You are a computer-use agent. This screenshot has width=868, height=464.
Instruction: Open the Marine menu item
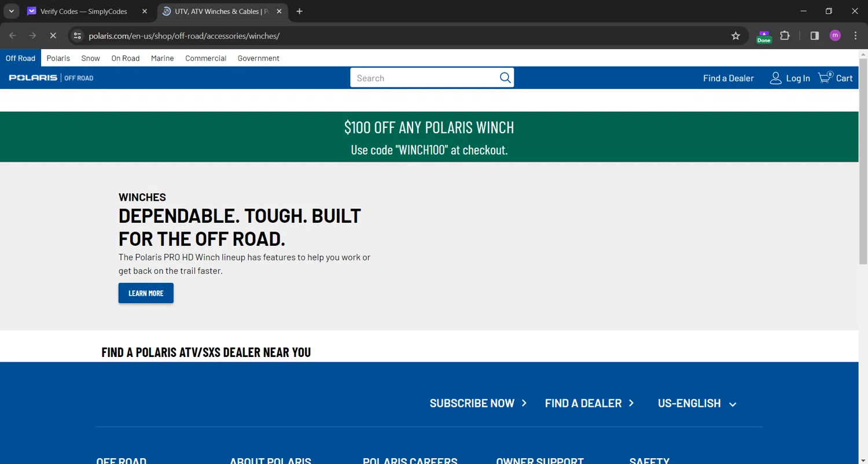pos(163,58)
